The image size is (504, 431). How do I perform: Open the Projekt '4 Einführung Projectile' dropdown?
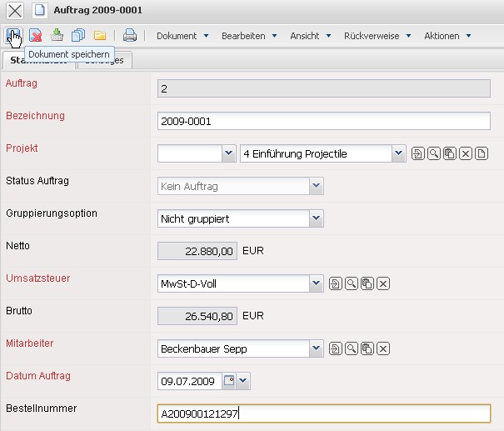tap(397, 154)
